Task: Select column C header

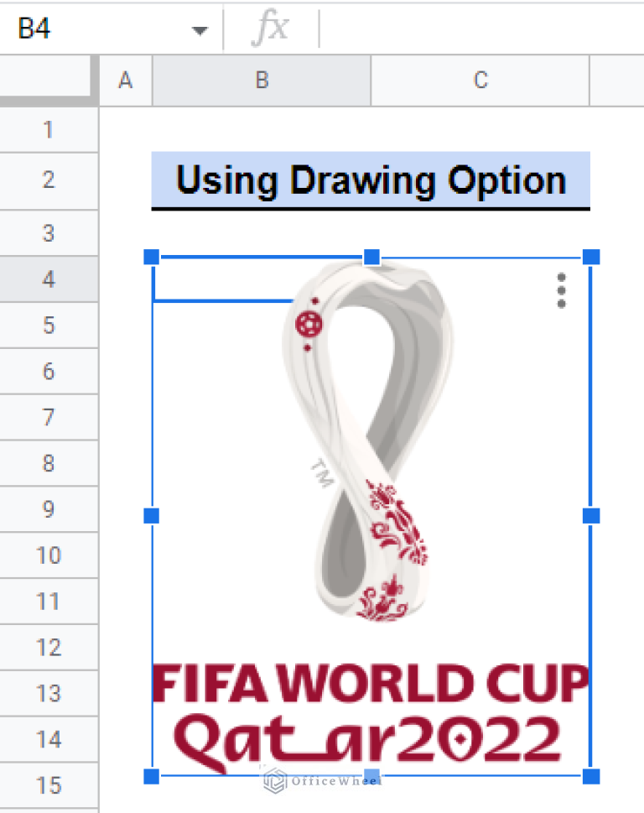Action: 479,80
